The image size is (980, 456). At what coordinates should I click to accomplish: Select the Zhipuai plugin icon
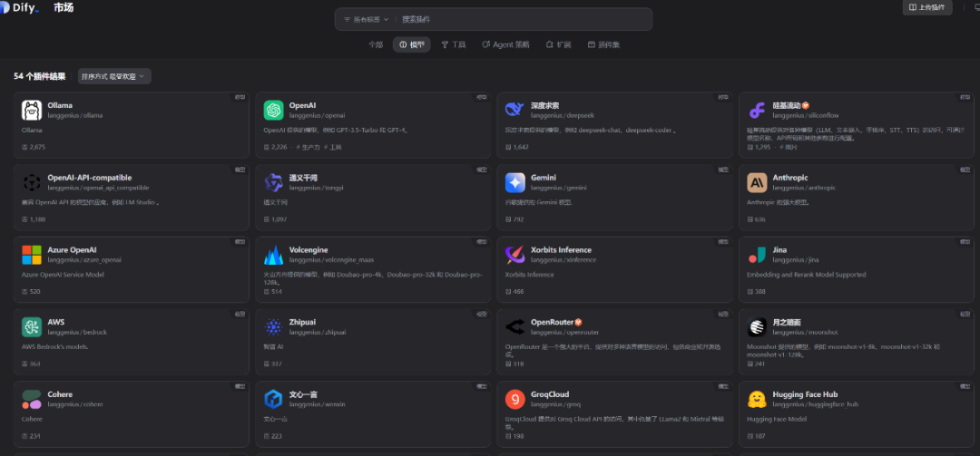tap(274, 326)
